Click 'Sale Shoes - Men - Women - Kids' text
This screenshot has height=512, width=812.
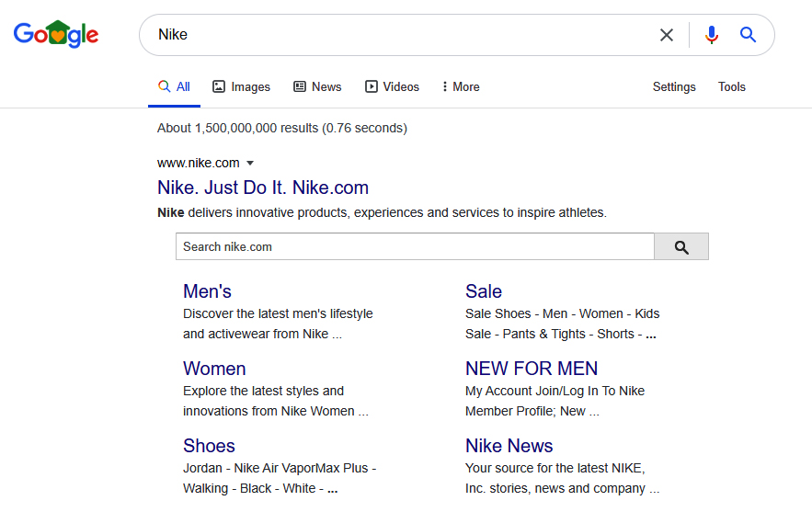(x=563, y=313)
